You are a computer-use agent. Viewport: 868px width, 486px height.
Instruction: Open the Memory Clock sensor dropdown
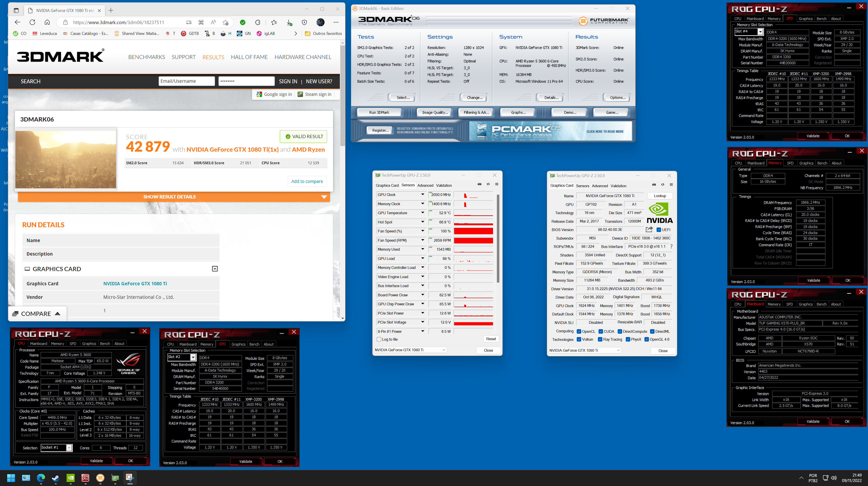click(x=423, y=204)
